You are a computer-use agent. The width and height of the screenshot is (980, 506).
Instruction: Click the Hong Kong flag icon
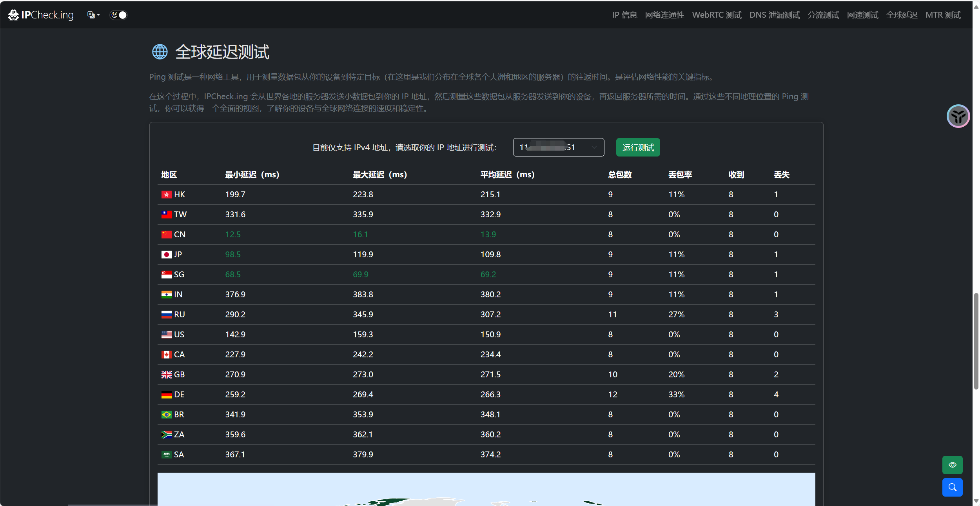[x=166, y=195]
